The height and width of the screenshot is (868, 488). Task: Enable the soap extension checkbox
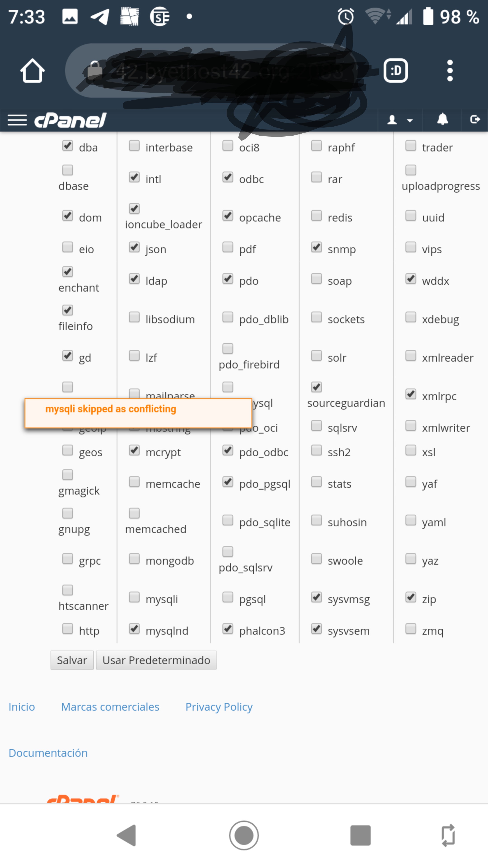[x=317, y=279]
